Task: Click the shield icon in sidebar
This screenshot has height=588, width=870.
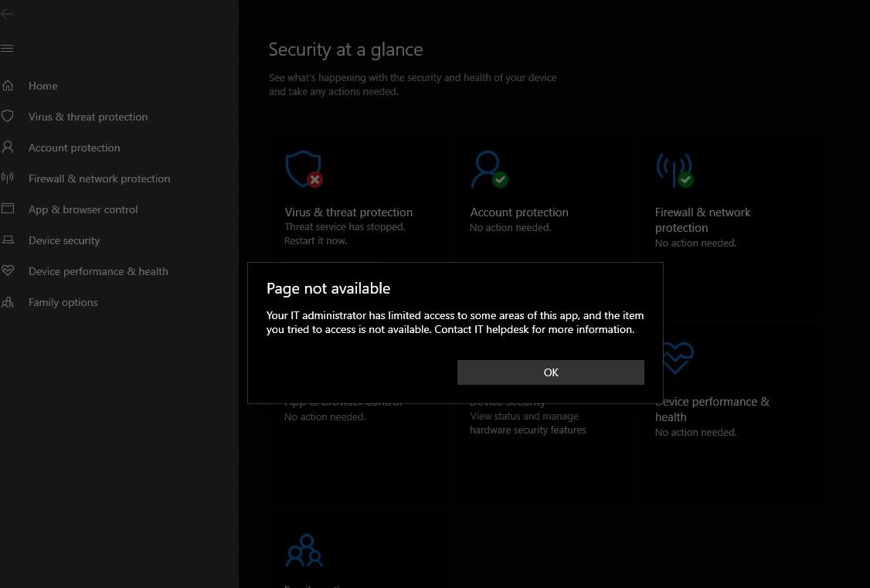Action: [x=8, y=116]
